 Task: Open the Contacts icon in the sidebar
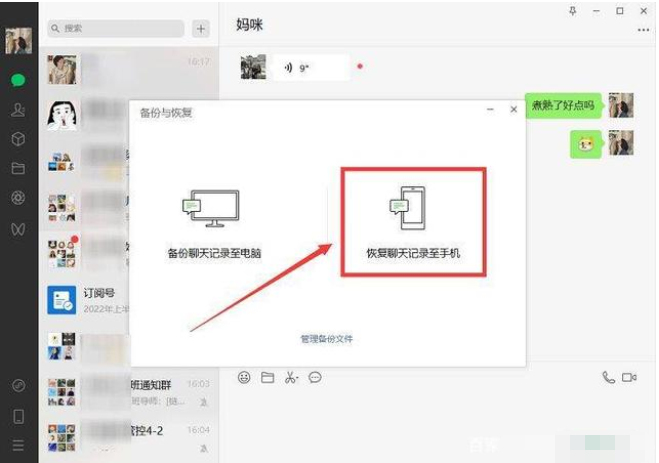[18, 109]
